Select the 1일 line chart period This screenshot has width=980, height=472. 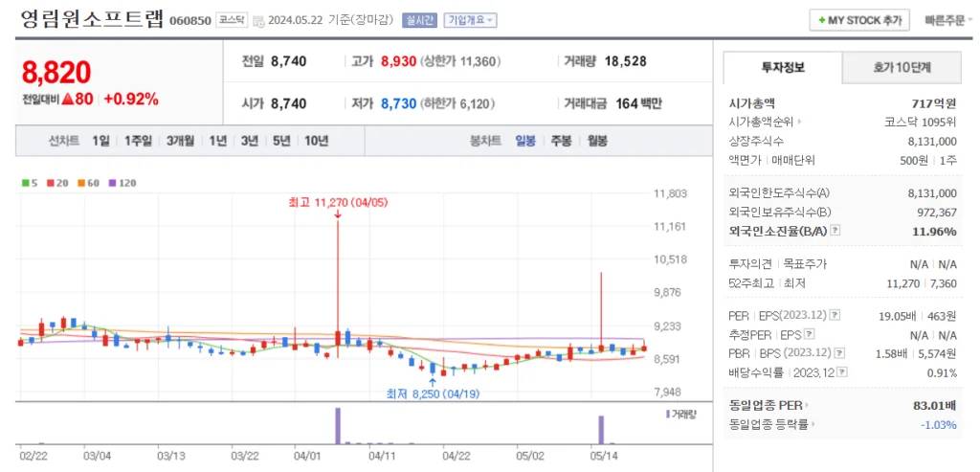[x=100, y=141]
